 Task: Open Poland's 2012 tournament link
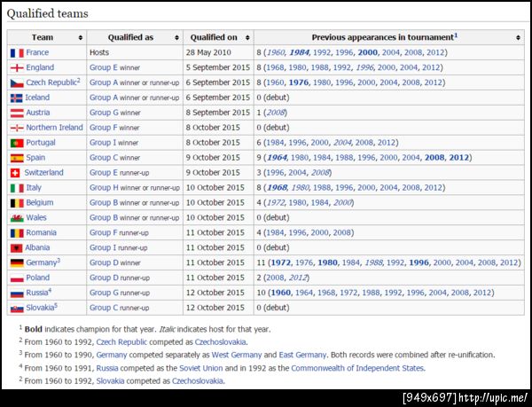[x=298, y=278]
